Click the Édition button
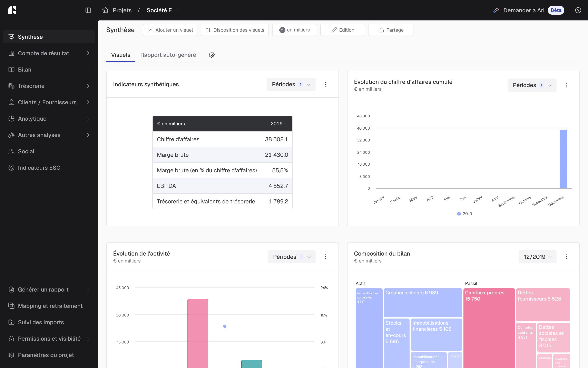The image size is (588, 368). pos(343,30)
